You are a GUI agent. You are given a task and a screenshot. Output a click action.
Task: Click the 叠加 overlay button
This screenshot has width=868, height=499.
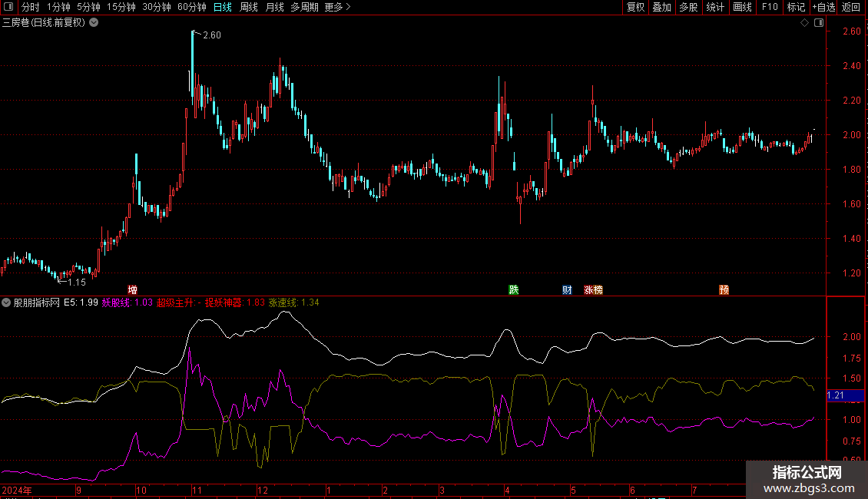(661, 7)
